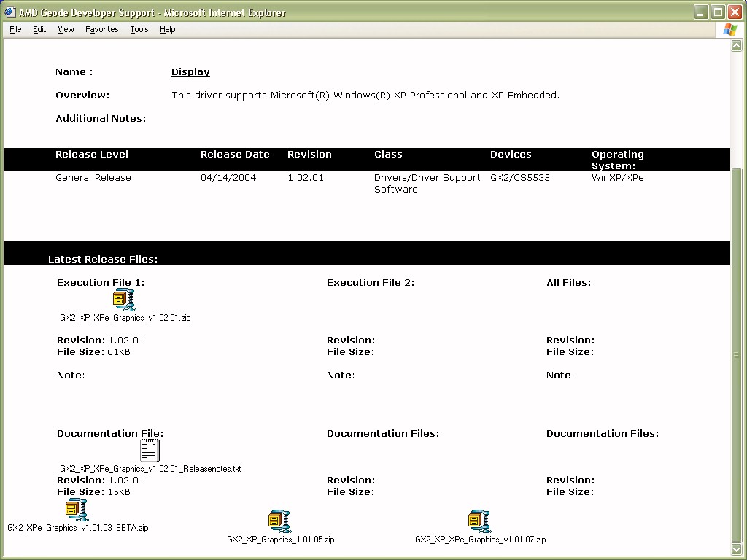This screenshot has width=747, height=560.
Task: Open the Tools menu
Action: (x=139, y=29)
